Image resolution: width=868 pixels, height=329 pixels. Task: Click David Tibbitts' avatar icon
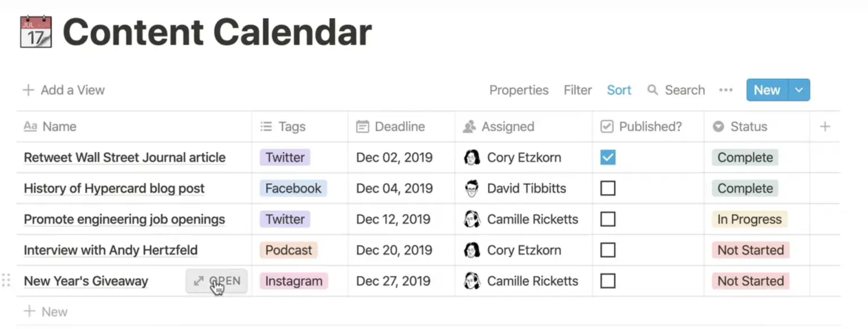472,188
